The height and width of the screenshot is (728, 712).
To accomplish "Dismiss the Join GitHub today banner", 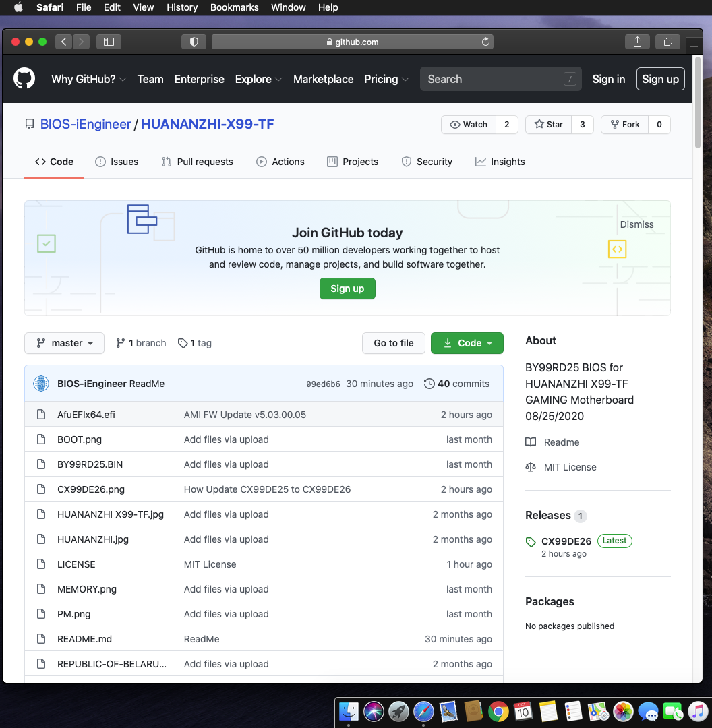I will click(x=636, y=224).
